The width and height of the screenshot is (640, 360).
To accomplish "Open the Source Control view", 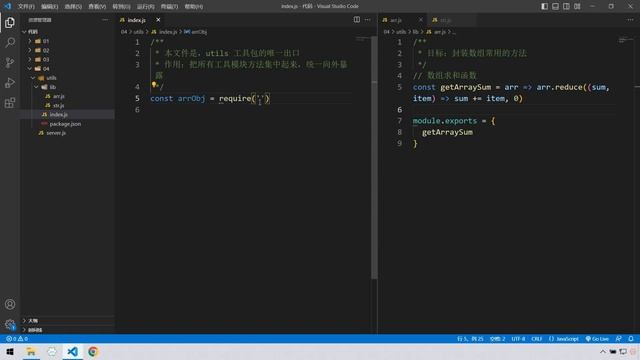I will tap(10, 62).
